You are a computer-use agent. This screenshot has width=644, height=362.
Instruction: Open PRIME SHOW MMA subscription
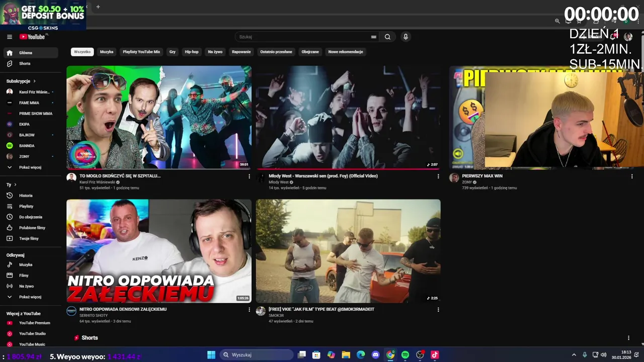click(x=31, y=114)
